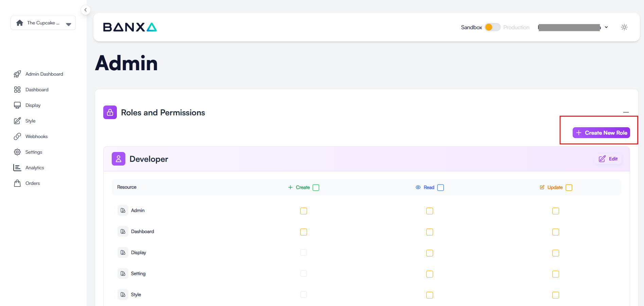Enable Read permission for Style
This screenshot has width=644, height=306.
pyautogui.click(x=430, y=295)
